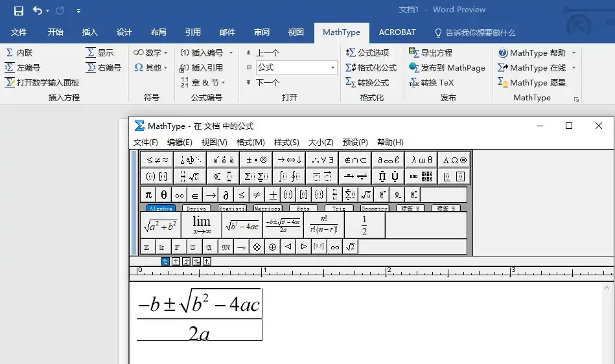Click the 2a denominator in the equation
This screenshot has width=615, height=364.
(199, 334)
